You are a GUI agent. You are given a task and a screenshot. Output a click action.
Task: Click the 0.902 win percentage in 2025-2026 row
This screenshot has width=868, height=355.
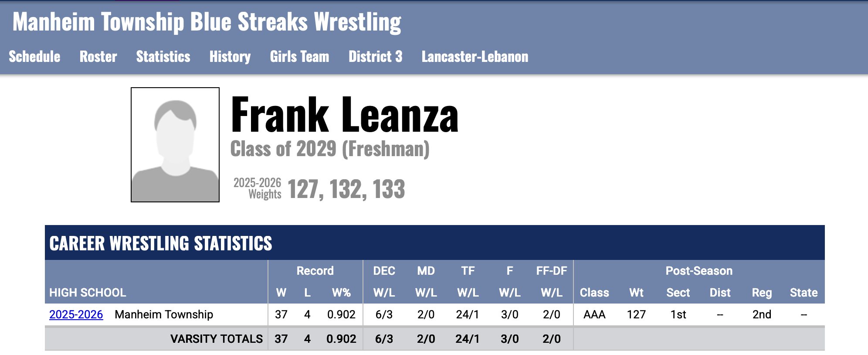pos(341,314)
